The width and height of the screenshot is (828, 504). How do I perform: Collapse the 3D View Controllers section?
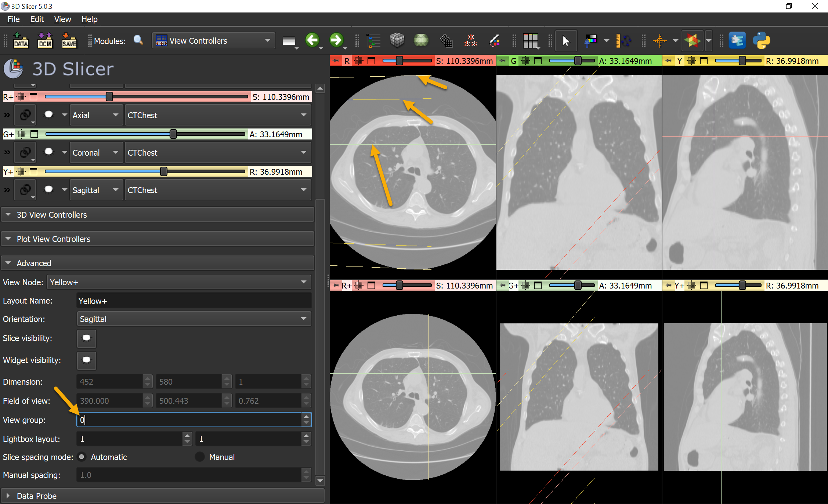pyautogui.click(x=158, y=215)
